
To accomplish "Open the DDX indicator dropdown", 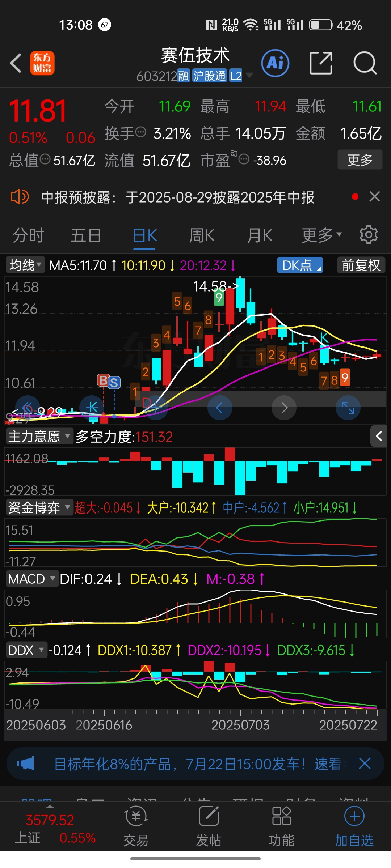I will point(26,650).
